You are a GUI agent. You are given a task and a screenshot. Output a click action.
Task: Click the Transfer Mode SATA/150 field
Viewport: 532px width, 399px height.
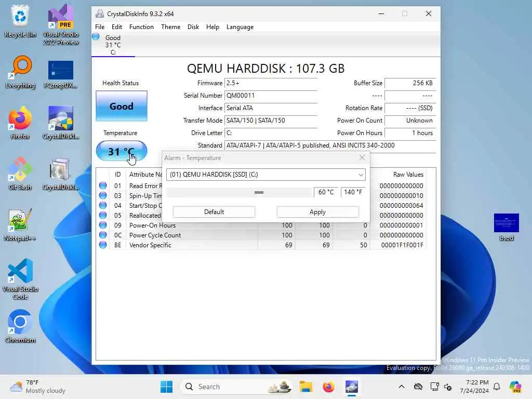pos(271,121)
